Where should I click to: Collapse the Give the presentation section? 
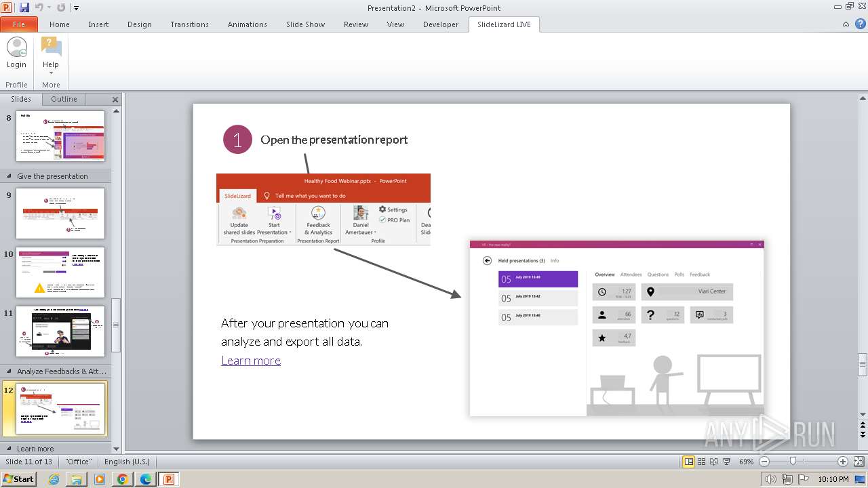9,176
